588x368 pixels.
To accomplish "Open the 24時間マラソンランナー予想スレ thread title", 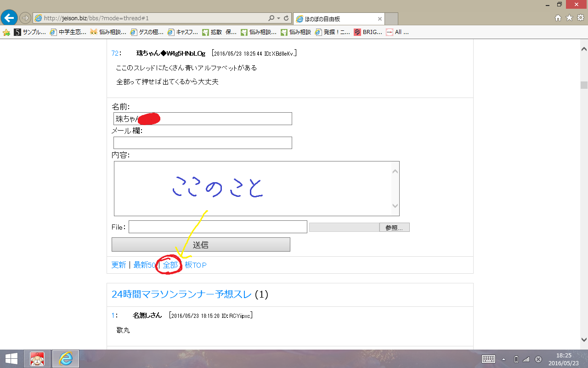I will tap(181, 294).
